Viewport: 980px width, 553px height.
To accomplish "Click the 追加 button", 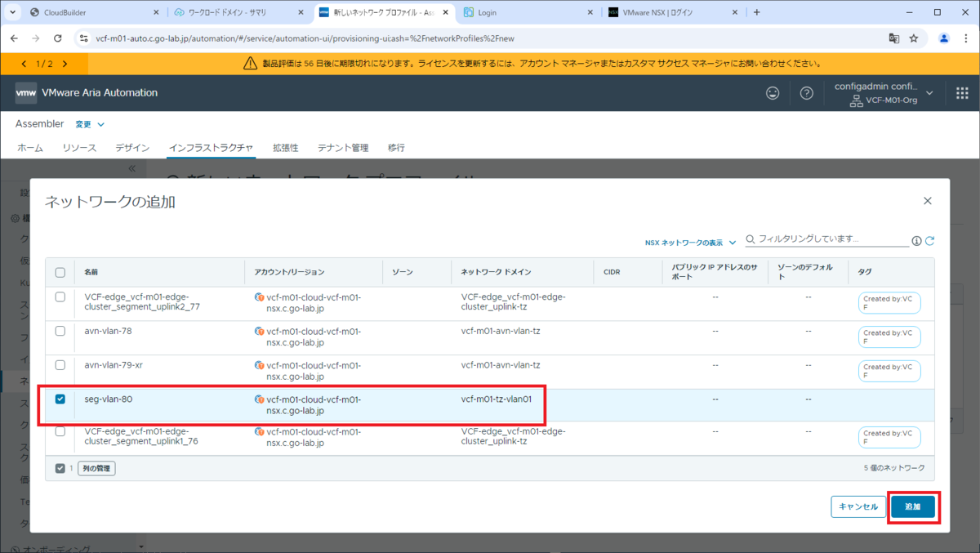I will tap(912, 506).
